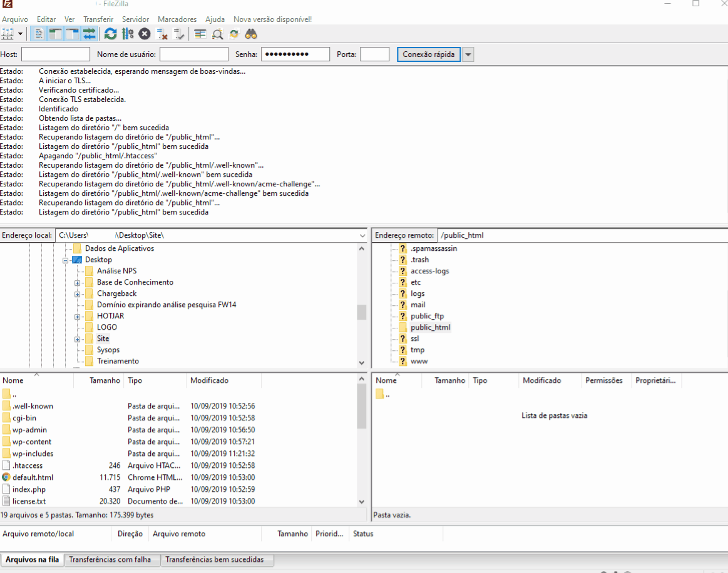Disconnect from the current server
Image resolution: width=728 pixels, height=573 pixels.
pos(162,34)
